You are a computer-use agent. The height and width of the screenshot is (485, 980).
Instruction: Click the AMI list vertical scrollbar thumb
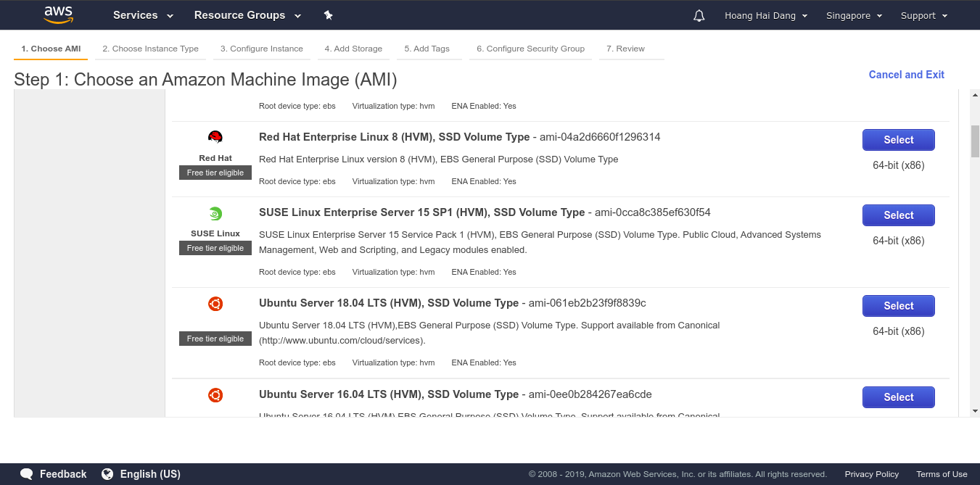coord(975,141)
